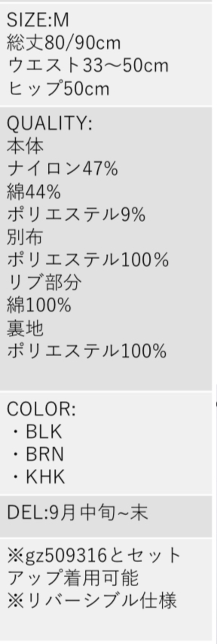This screenshot has width=217, height=644.
Task: Select the KHK color option
Action: click(45, 477)
